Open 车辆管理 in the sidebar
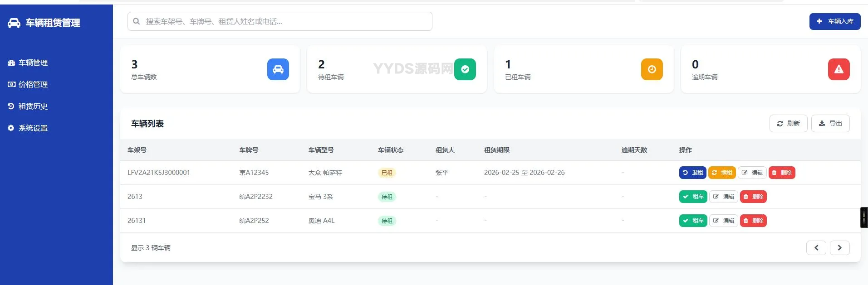The image size is (868, 285). (x=33, y=63)
